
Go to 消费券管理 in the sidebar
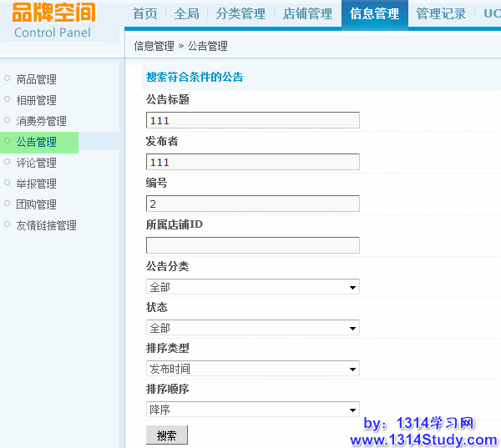[42, 121]
